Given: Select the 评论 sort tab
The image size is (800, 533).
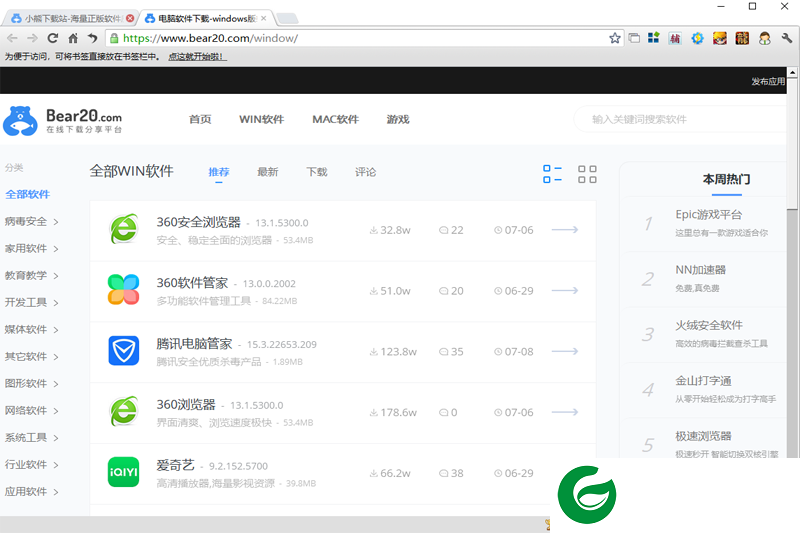Looking at the screenshot, I should (366, 172).
